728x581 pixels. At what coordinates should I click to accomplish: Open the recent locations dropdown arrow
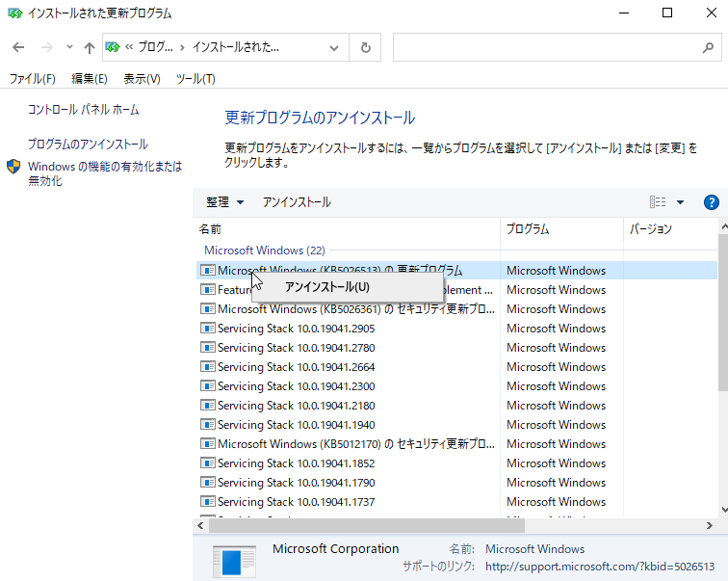pyautogui.click(x=69, y=47)
